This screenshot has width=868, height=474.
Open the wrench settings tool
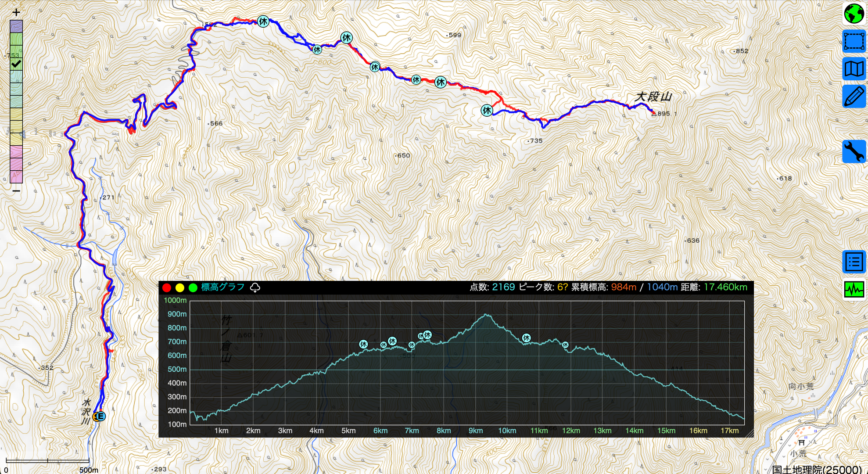[x=854, y=151]
